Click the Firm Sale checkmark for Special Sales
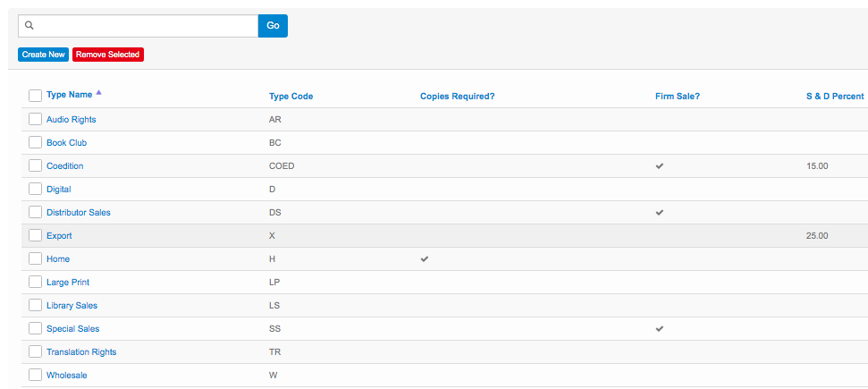Viewport: 868px width, 389px height. 660,329
